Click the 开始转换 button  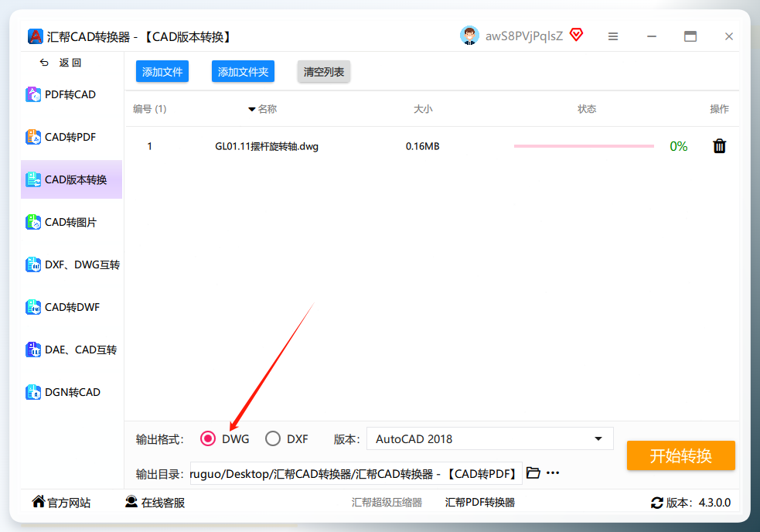click(680, 456)
